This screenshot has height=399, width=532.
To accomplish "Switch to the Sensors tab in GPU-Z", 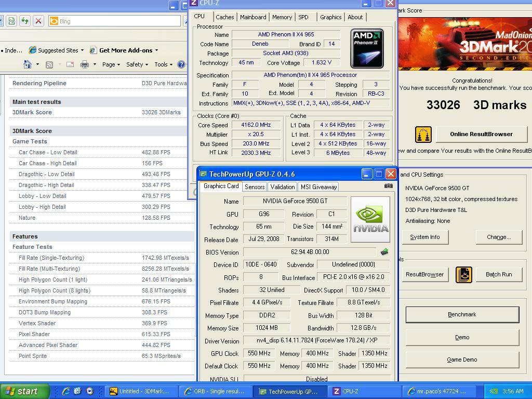I will 255,187.
